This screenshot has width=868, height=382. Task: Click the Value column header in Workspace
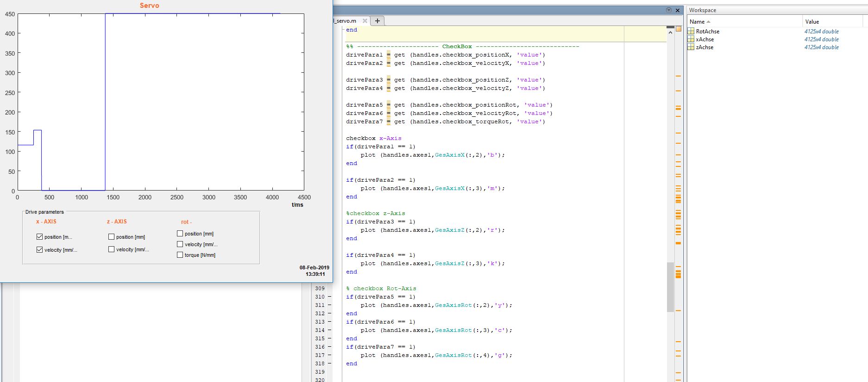click(812, 22)
